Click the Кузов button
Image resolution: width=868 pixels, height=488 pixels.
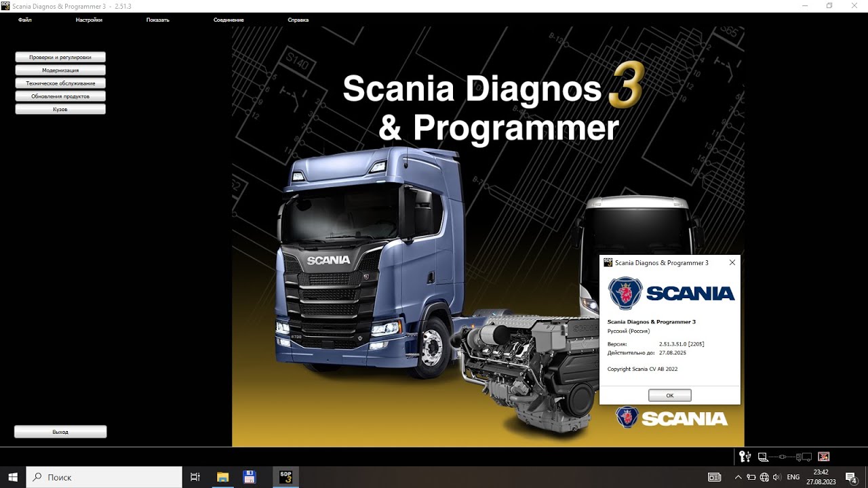(60, 109)
